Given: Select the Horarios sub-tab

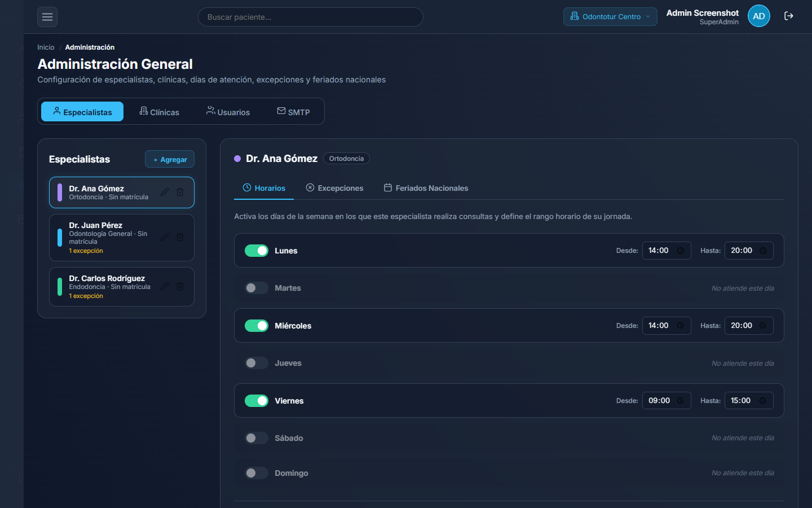Looking at the screenshot, I should coord(264,188).
